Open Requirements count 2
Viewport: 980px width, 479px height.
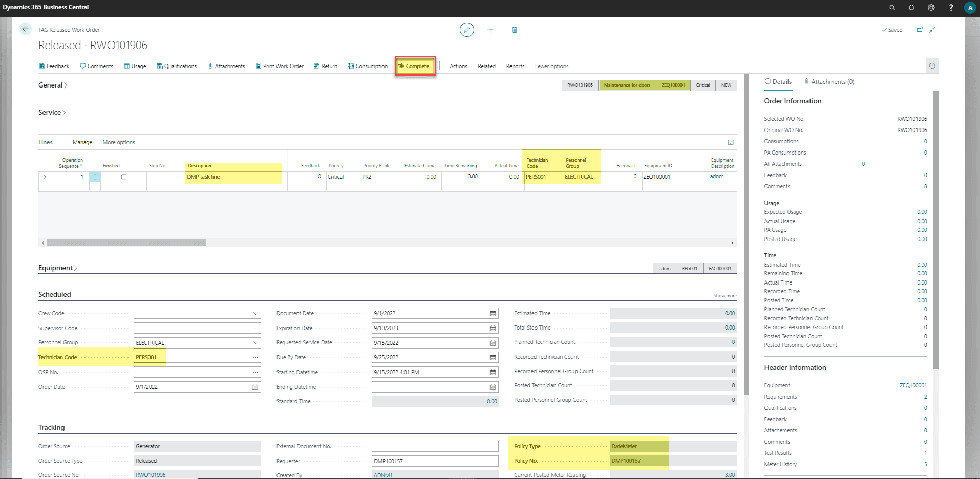[925, 397]
